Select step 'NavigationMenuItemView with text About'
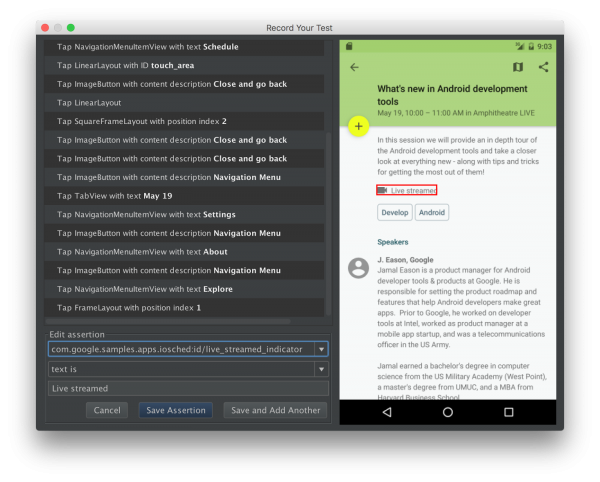The width and height of the screenshot is (600, 482). tap(184, 252)
